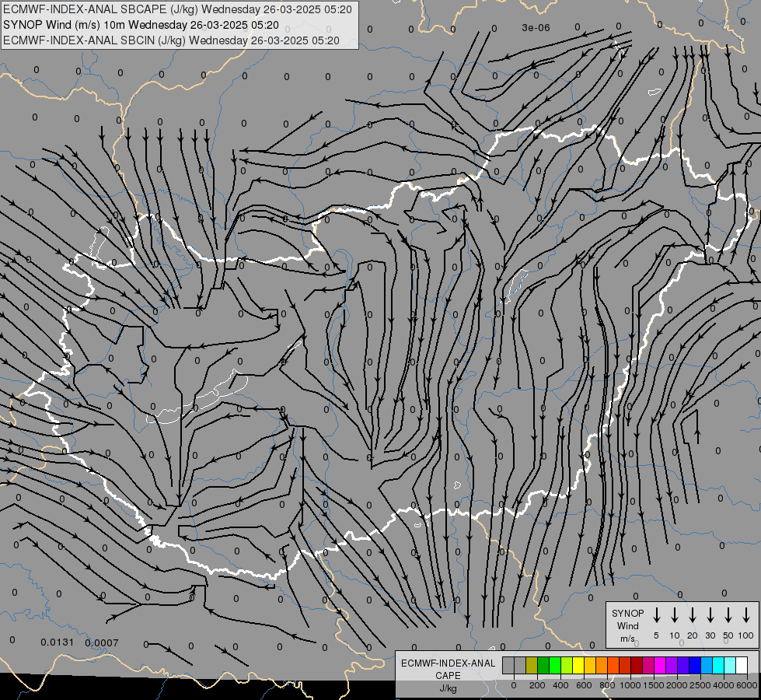This screenshot has height=700, width=761.
Task: Select the dark red CAPE swatch
Action: 637,665
